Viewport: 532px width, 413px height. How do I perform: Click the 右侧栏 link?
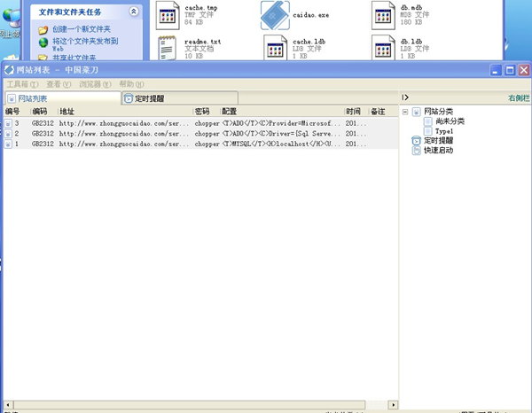tap(519, 98)
